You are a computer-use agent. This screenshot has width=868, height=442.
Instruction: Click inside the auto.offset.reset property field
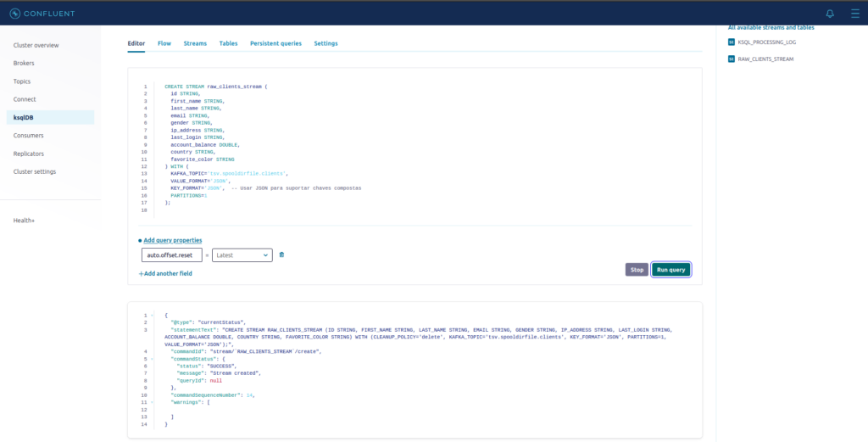pos(170,255)
